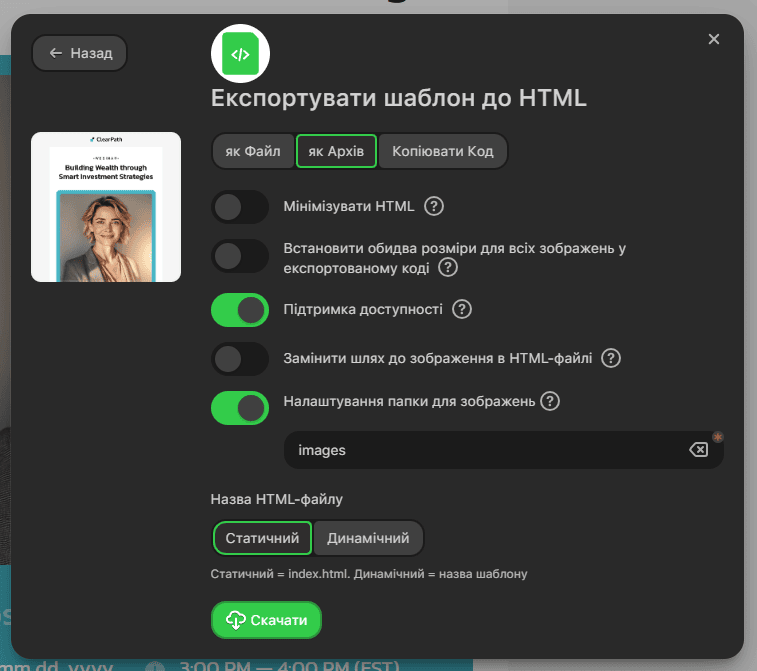Select the 'як Архів' export tab
This screenshot has width=757, height=671.
tap(336, 151)
